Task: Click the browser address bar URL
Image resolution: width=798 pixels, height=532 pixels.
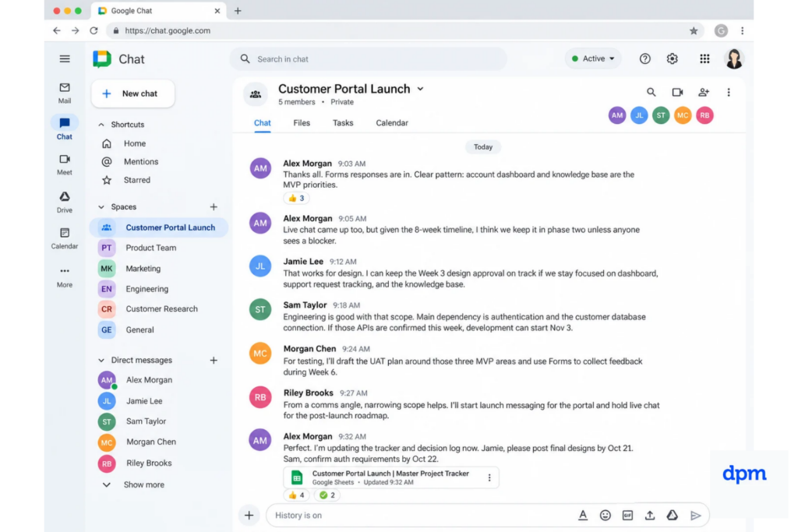Action: point(168,30)
